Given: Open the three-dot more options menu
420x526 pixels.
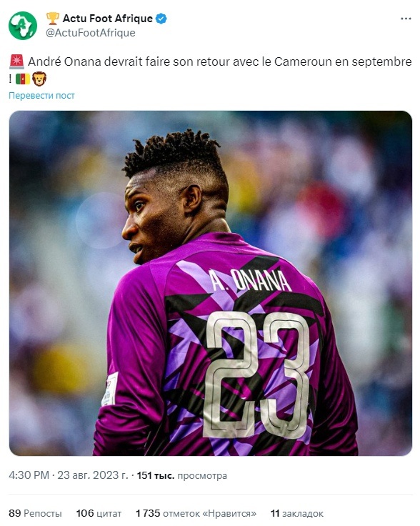Looking at the screenshot, I should tap(406, 19).
